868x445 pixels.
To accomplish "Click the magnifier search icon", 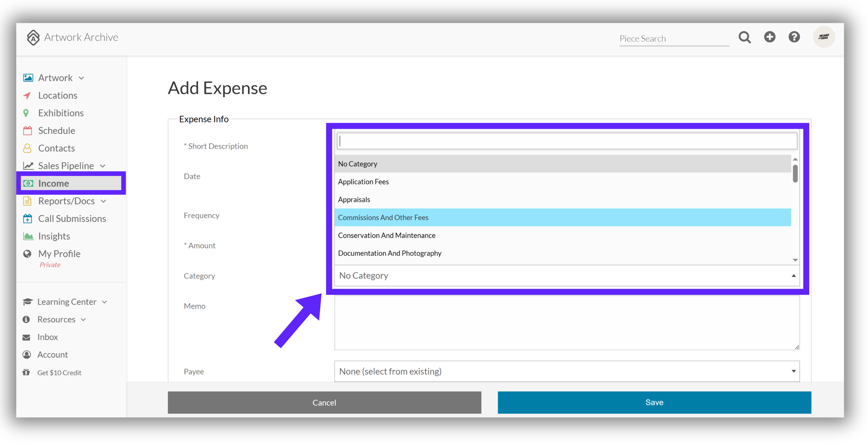I will [x=744, y=37].
